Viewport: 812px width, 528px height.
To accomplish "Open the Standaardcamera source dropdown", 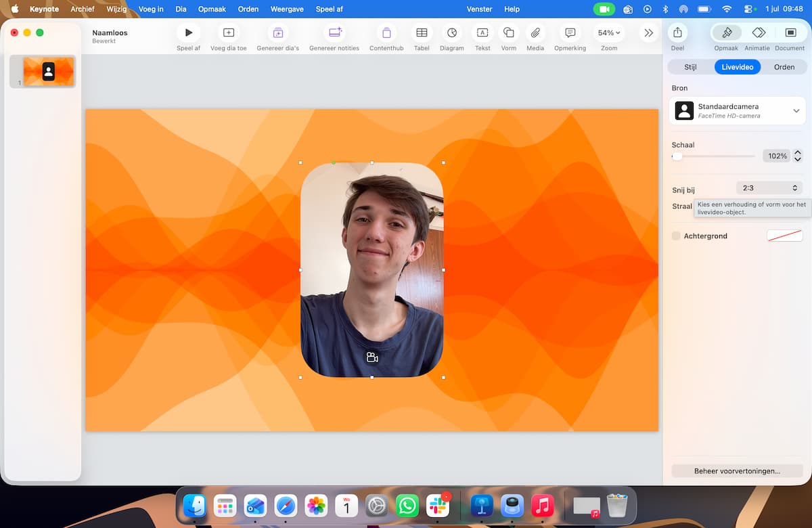I will coord(738,111).
